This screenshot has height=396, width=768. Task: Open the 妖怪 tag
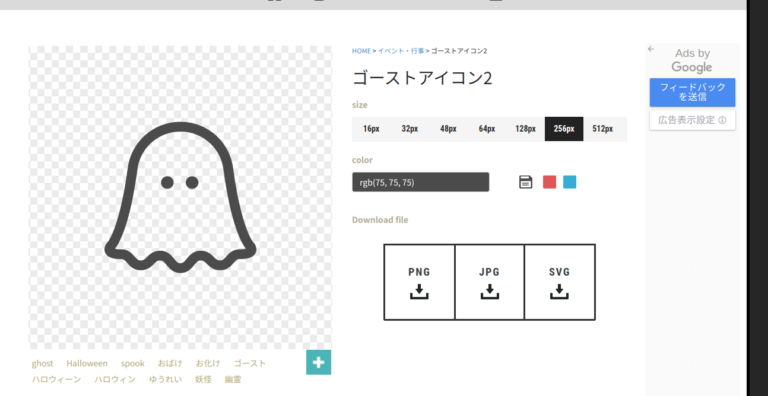pos(203,379)
